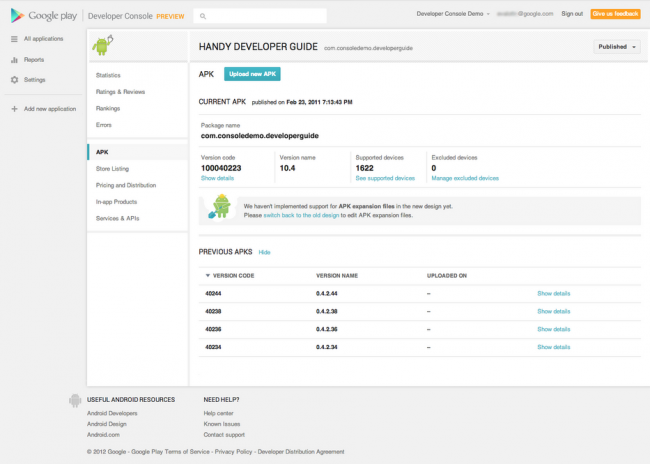
Task: Open the Store Listing section
Action: pos(112,169)
